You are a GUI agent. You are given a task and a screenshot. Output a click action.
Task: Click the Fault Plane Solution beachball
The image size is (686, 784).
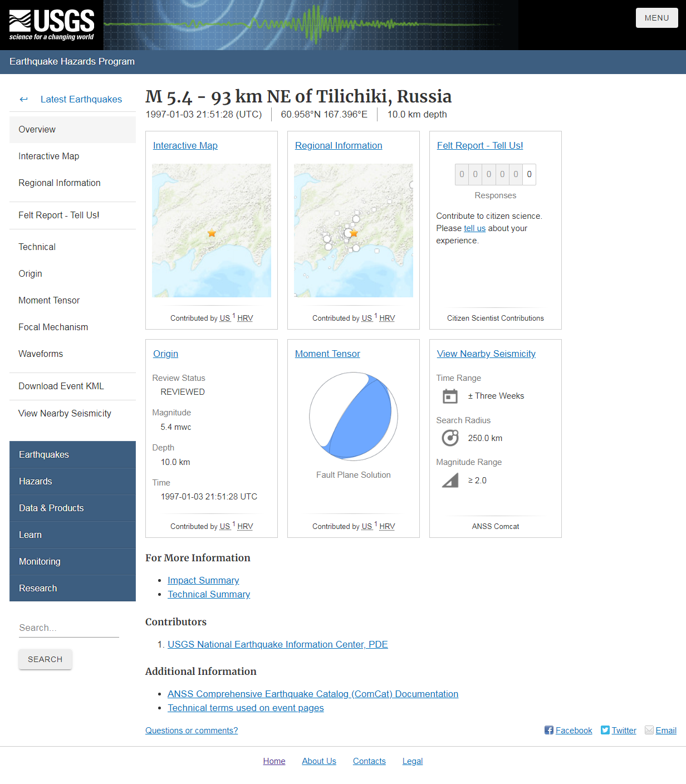(354, 416)
